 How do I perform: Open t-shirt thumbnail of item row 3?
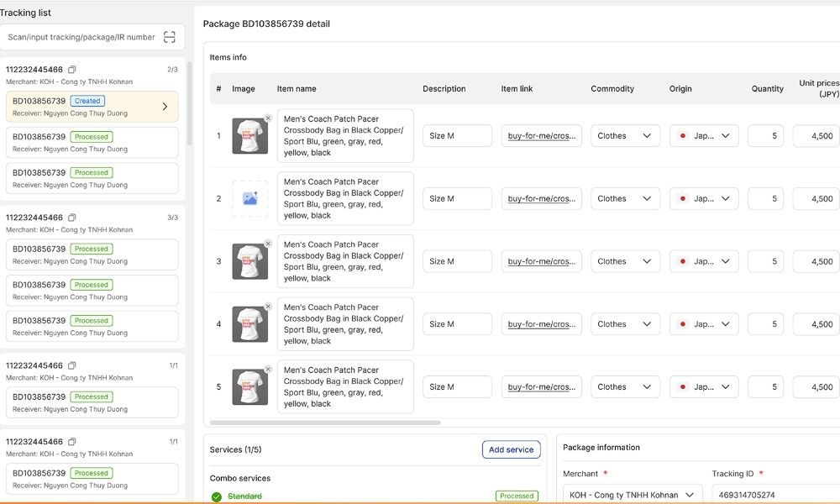(x=249, y=261)
